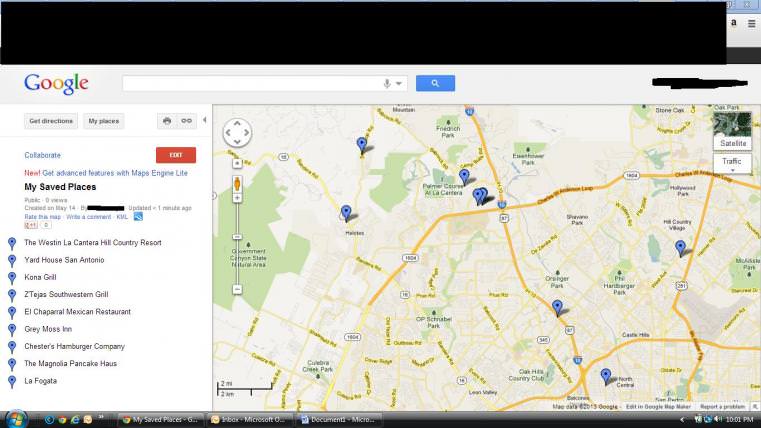The height and width of the screenshot is (428, 761).
Task: Select The Magnolia Pancake Haus entry
Action: pyautogui.click(x=70, y=363)
